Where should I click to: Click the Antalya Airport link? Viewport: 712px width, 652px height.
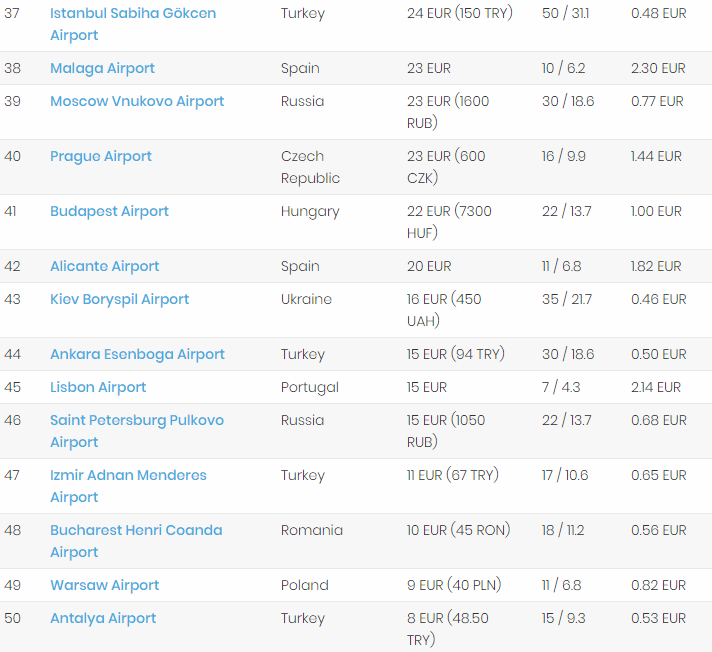[103, 618]
